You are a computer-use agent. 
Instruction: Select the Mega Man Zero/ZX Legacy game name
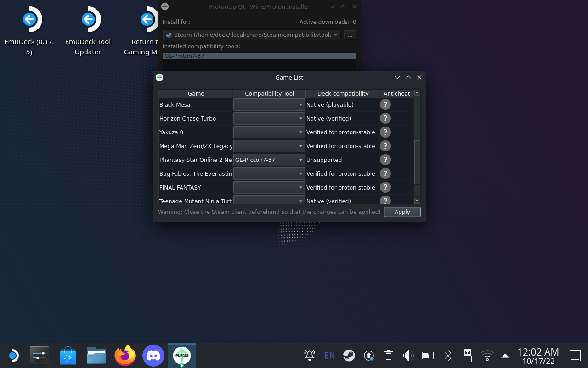[196, 146]
